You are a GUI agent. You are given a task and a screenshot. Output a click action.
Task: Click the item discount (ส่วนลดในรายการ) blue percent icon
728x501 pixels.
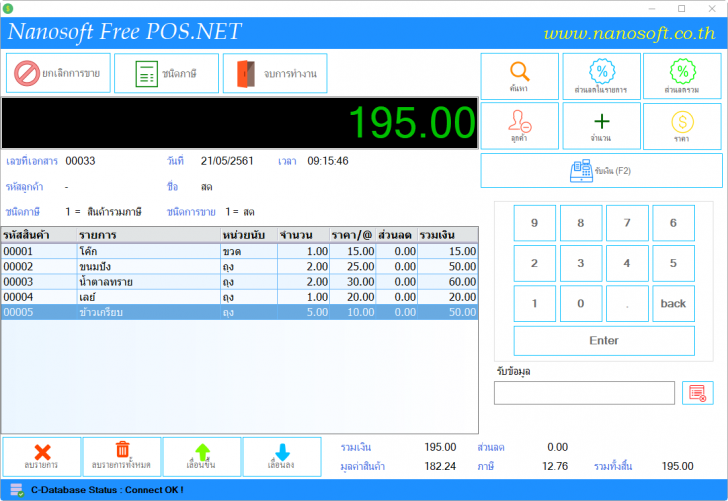pyautogui.click(x=602, y=71)
